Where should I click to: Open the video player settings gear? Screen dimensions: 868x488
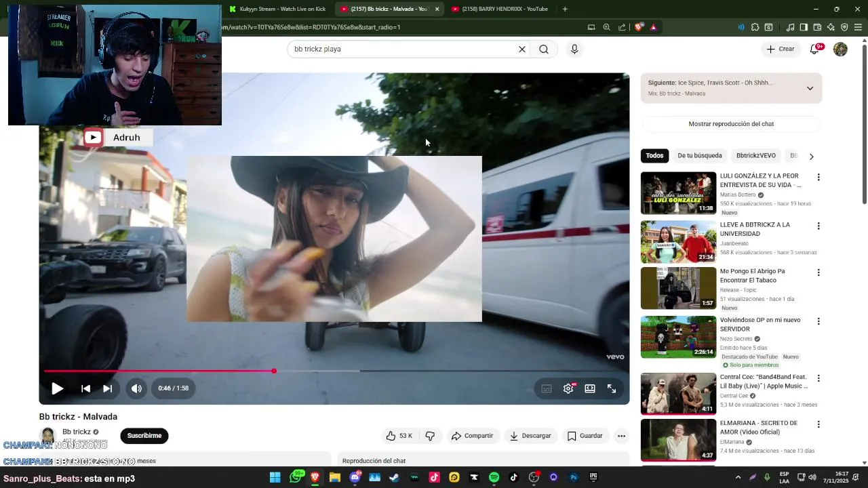pyautogui.click(x=568, y=388)
